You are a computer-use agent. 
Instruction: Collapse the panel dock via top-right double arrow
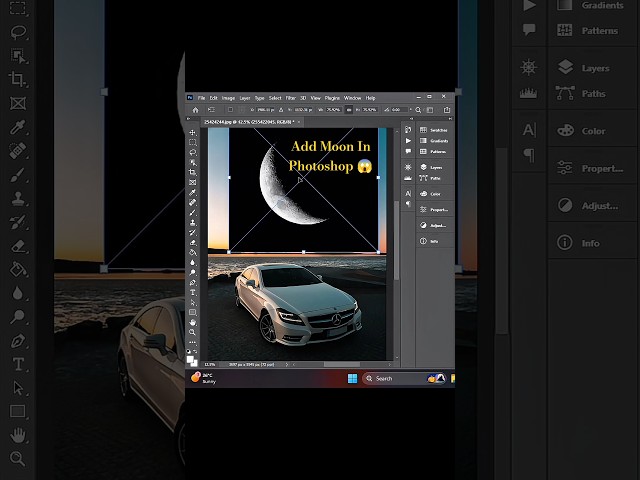tap(450, 119)
